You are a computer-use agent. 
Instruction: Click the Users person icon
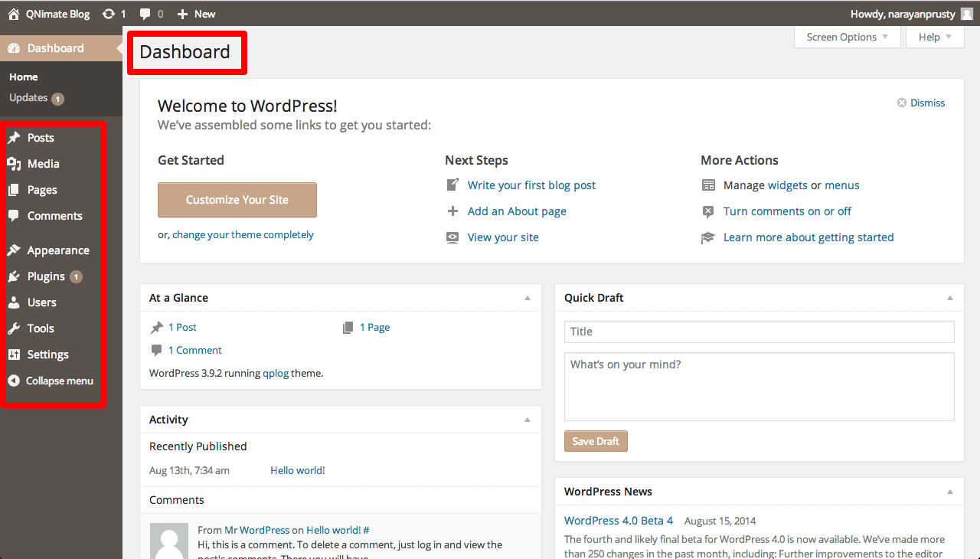[x=14, y=302]
